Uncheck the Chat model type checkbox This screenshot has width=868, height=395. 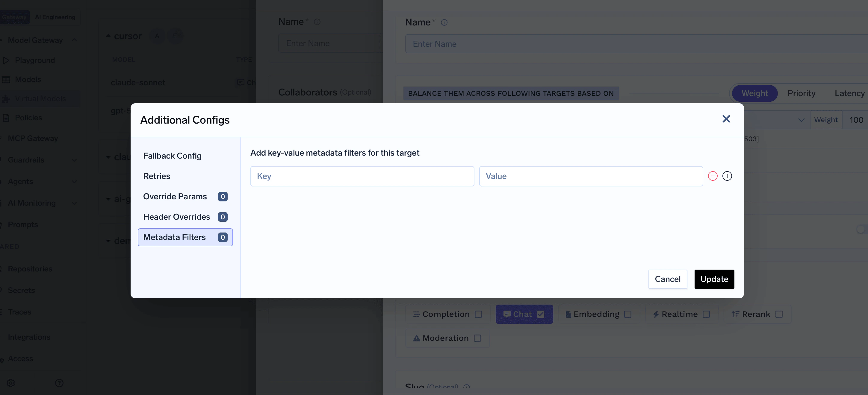click(x=540, y=314)
